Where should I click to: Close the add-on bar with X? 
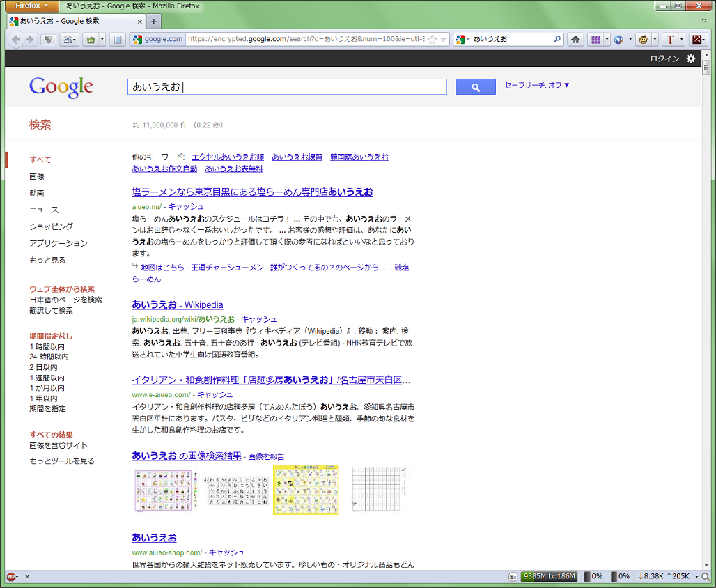click(27, 577)
